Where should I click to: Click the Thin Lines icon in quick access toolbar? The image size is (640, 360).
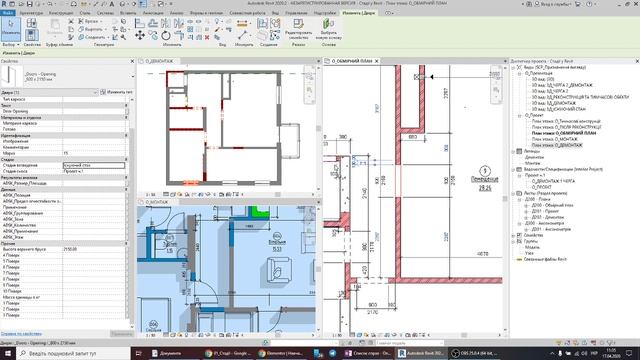tap(142, 4)
